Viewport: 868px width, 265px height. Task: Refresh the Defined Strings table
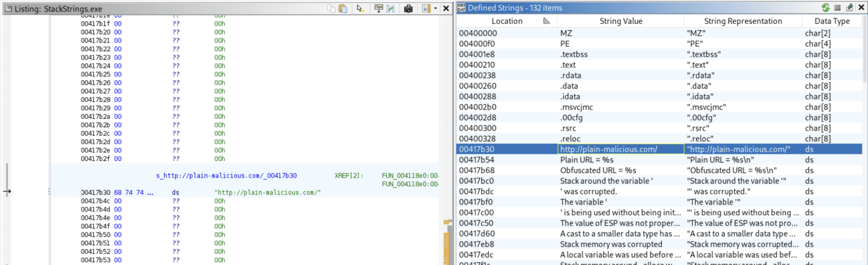click(x=826, y=8)
